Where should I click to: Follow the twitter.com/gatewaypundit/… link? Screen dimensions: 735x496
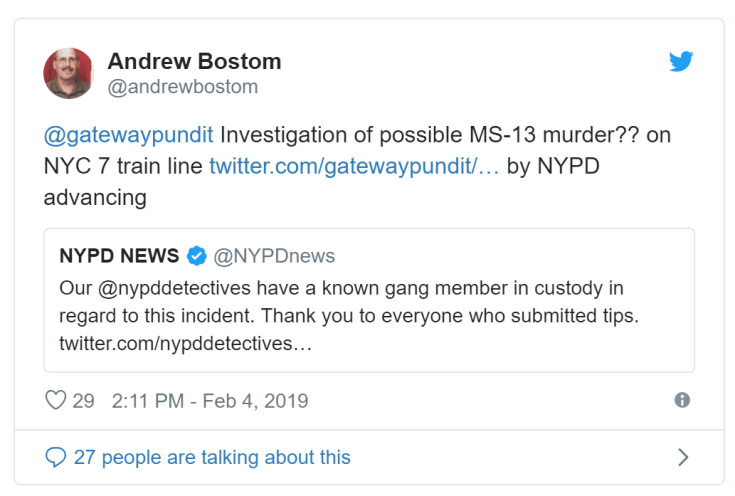pos(354,166)
